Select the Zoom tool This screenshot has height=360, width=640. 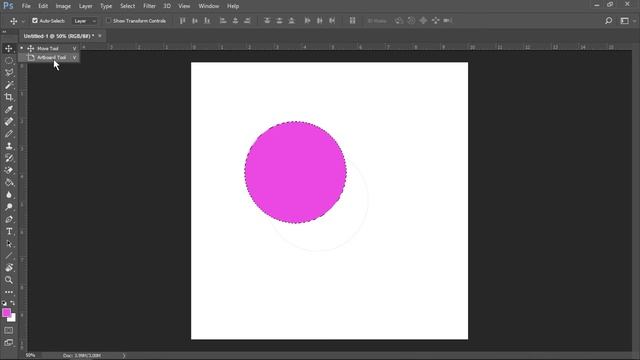pos(9,280)
